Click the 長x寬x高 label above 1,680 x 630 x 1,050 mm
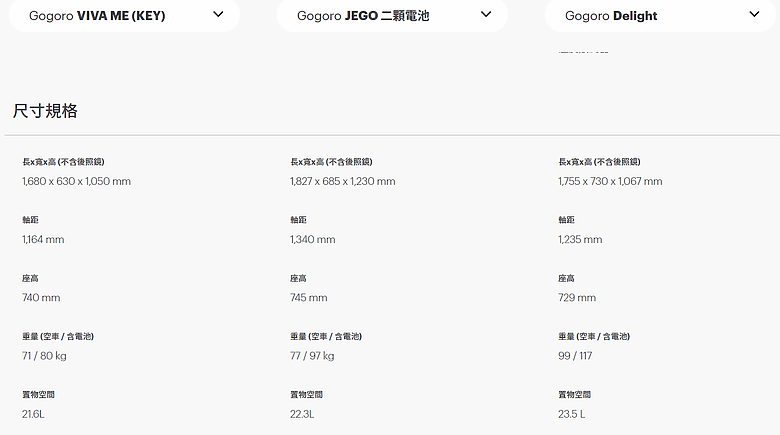 63,162
